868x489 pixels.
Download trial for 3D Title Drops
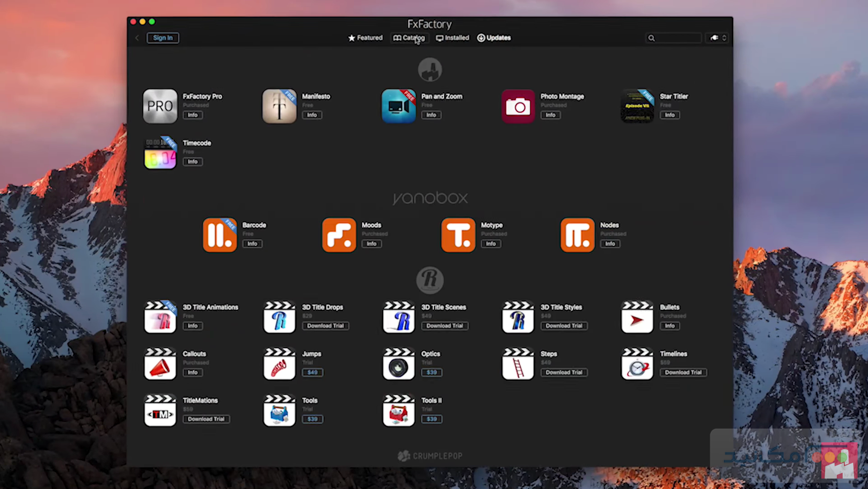325,326
